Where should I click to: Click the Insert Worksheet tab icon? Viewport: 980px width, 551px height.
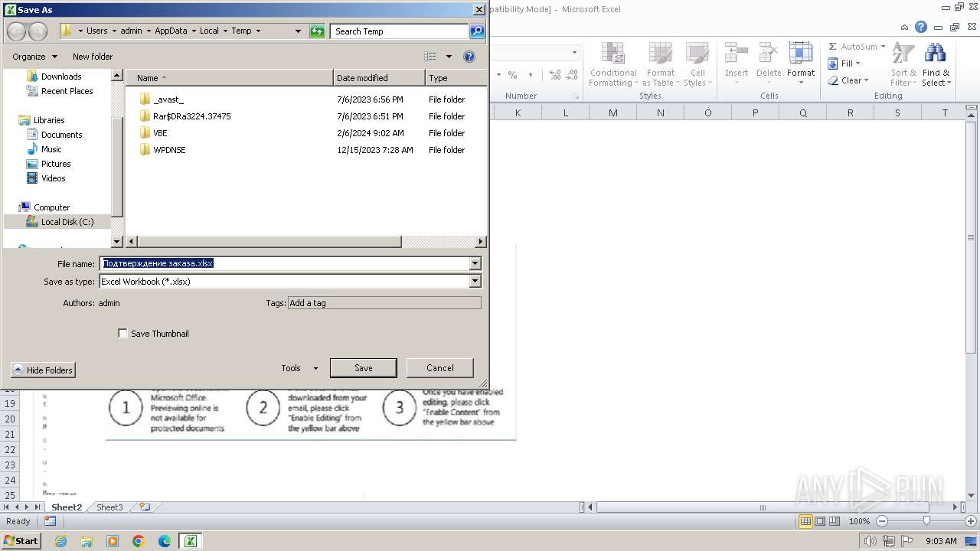(x=144, y=507)
